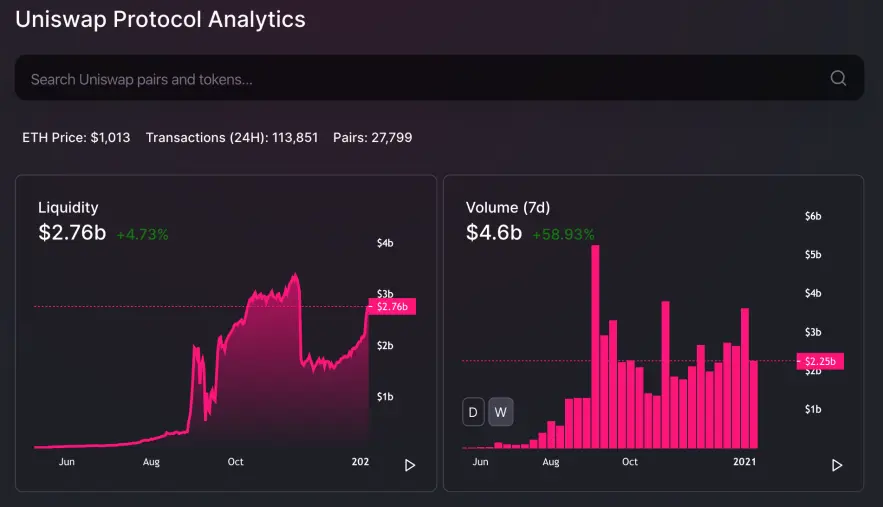
Task: Click the play arrow on Liquidity chart
Action: click(x=410, y=465)
